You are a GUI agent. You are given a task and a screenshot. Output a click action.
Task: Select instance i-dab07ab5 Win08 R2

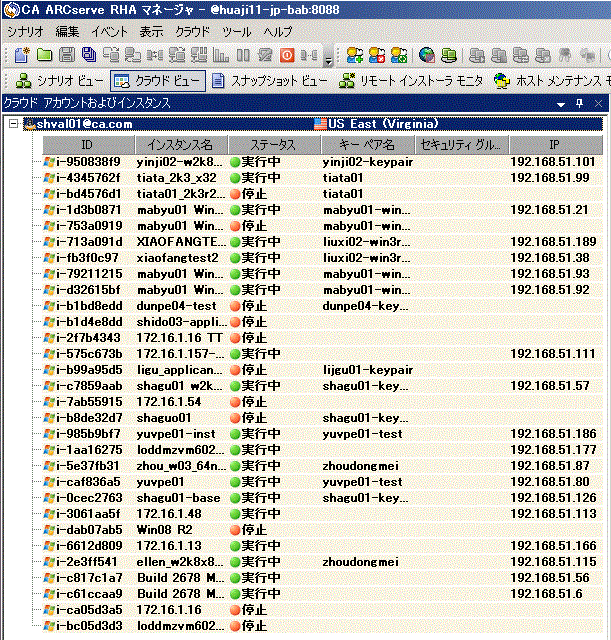tap(88, 530)
